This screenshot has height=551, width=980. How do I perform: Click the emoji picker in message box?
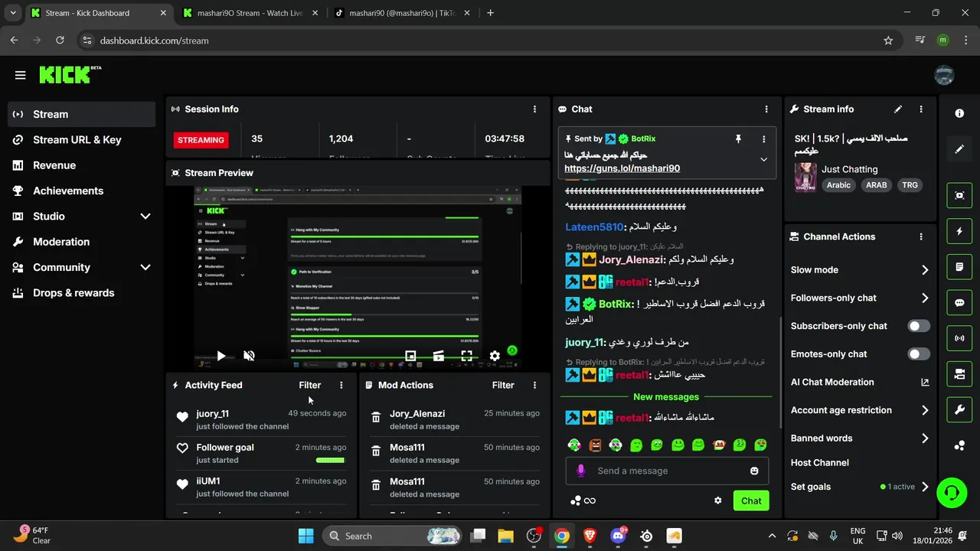(x=754, y=471)
